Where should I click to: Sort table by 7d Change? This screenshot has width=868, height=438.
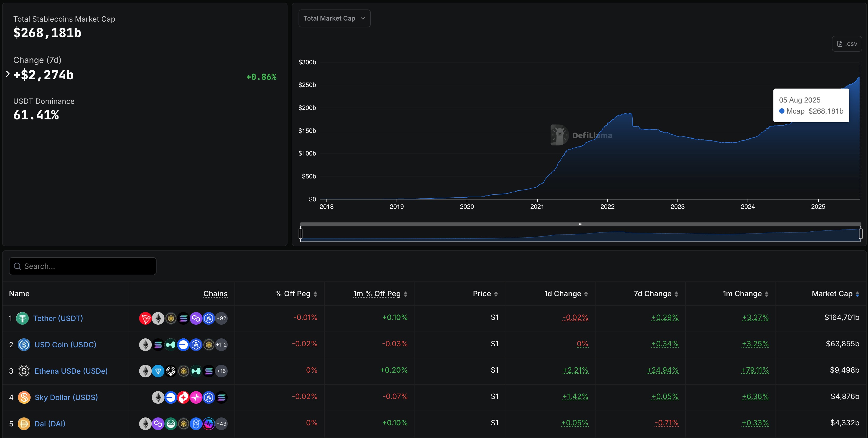[x=656, y=294]
